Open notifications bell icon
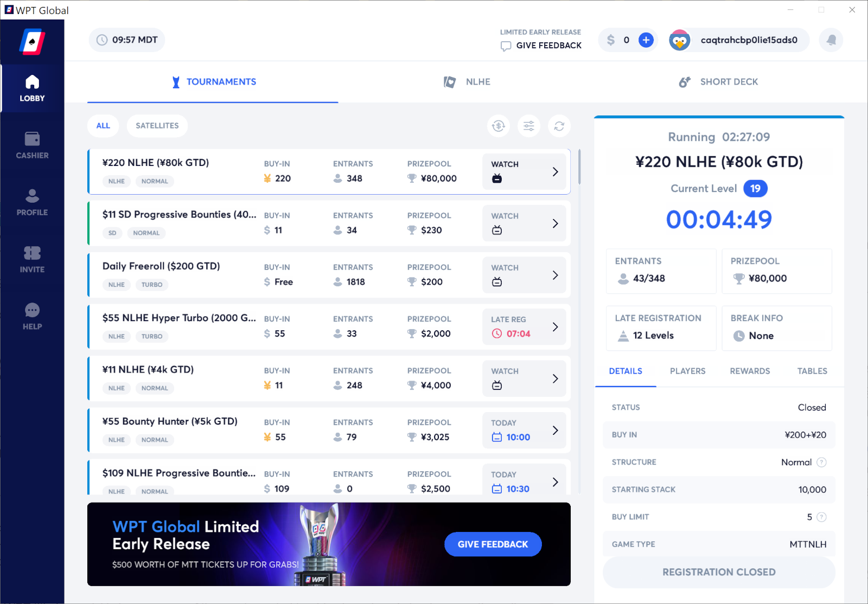The image size is (868, 604). point(831,40)
